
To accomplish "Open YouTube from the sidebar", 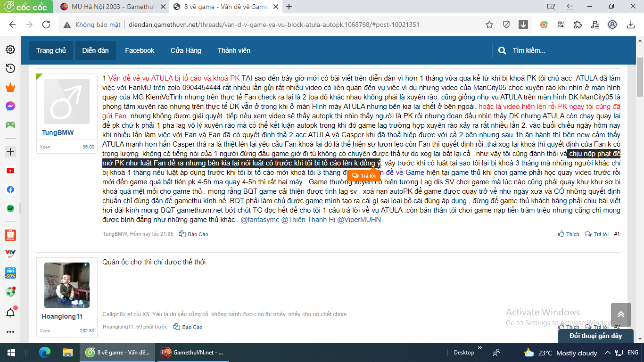I will tap(10, 171).
